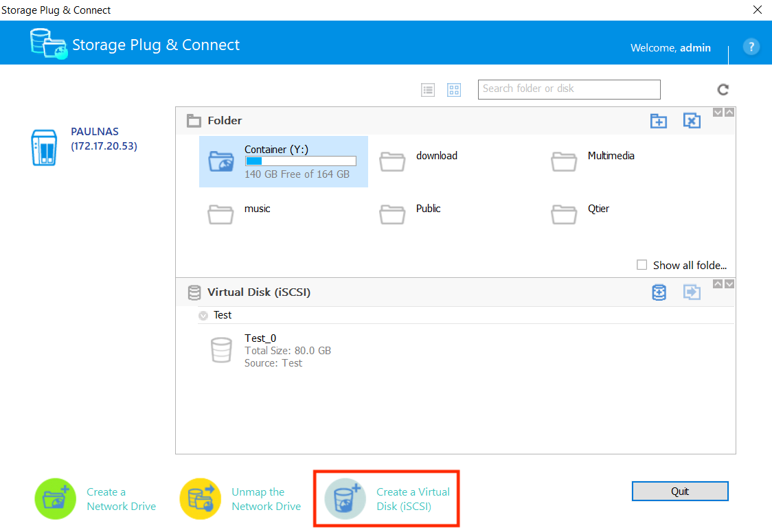
Task: Click the add network folder icon
Action: (x=658, y=121)
